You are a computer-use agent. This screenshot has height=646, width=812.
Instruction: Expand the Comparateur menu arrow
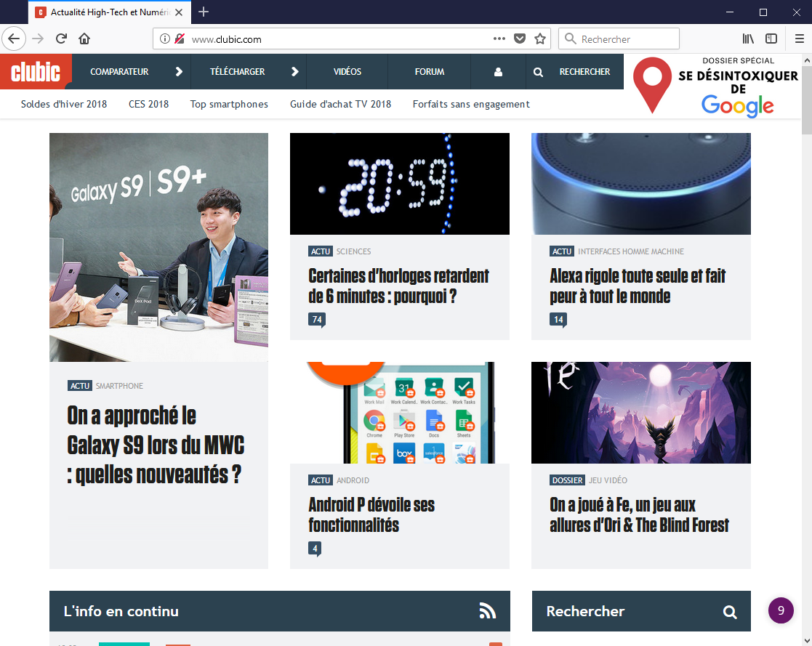(179, 72)
